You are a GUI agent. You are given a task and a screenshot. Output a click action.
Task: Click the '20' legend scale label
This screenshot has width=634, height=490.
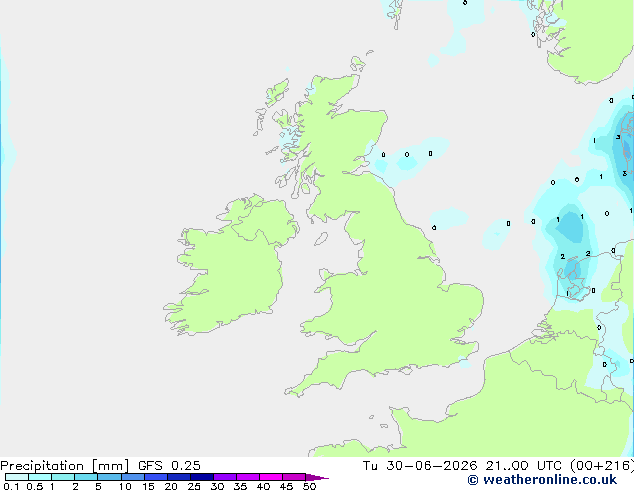(x=171, y=486)
